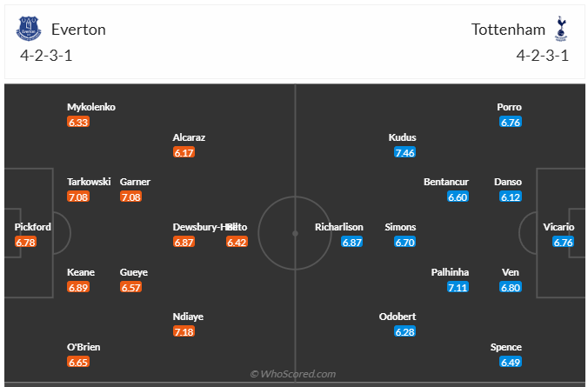Open Mykolenko player name
The width and height of the screenshot is (588, 387).
click(x=91, y=107)
